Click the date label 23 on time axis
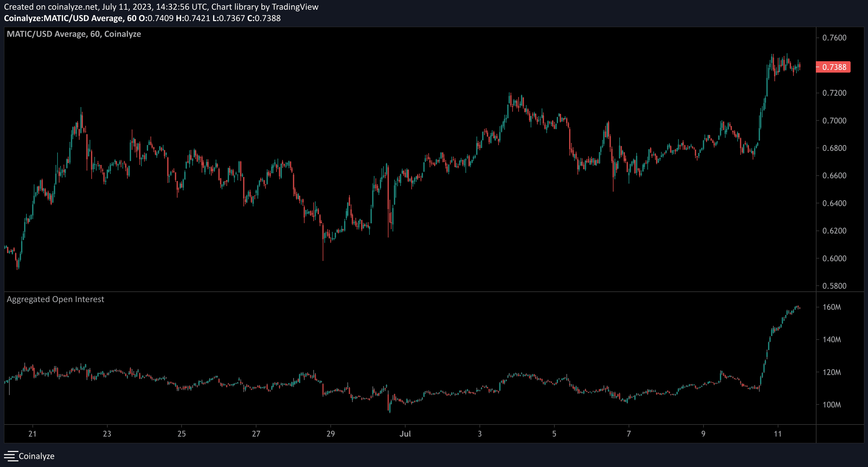 [107, 434]
